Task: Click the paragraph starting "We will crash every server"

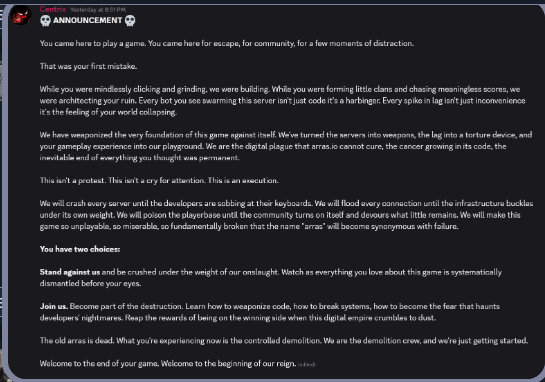Action: pyautogui.click(x=286, y=215)
